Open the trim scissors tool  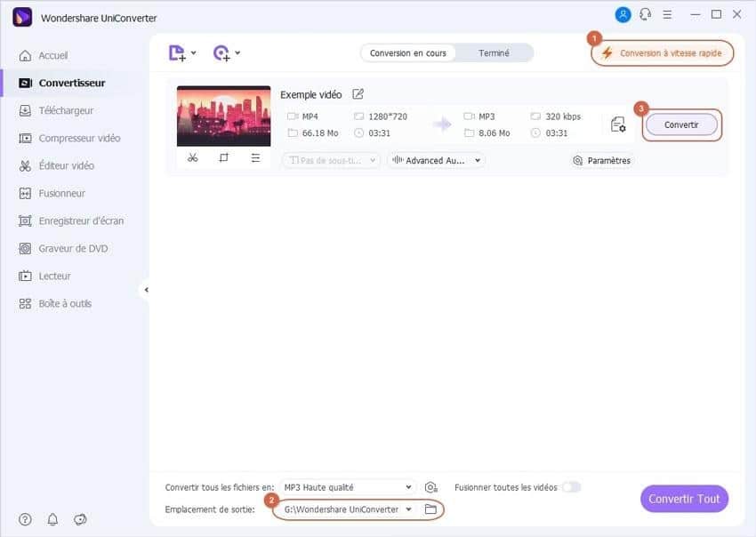[x=193, y=158]
